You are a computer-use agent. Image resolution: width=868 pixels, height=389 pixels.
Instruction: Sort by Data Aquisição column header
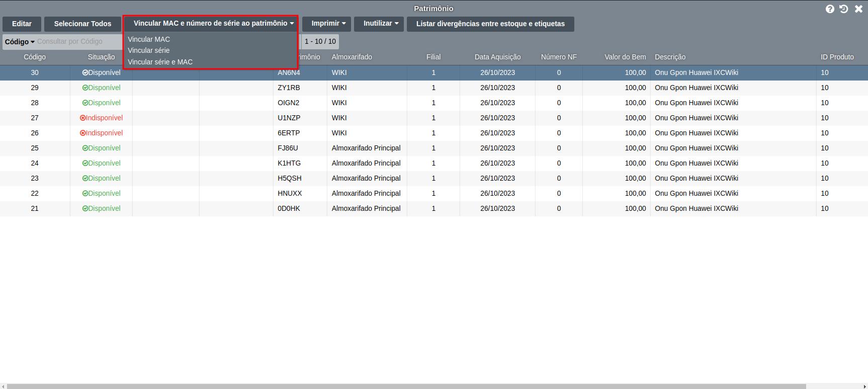[497, 57]
